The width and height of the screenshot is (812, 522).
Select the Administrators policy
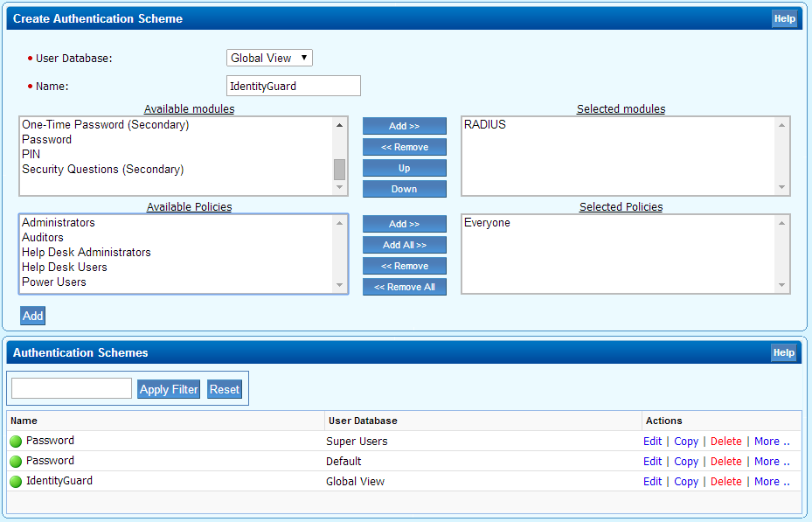(x=59, y=223)
